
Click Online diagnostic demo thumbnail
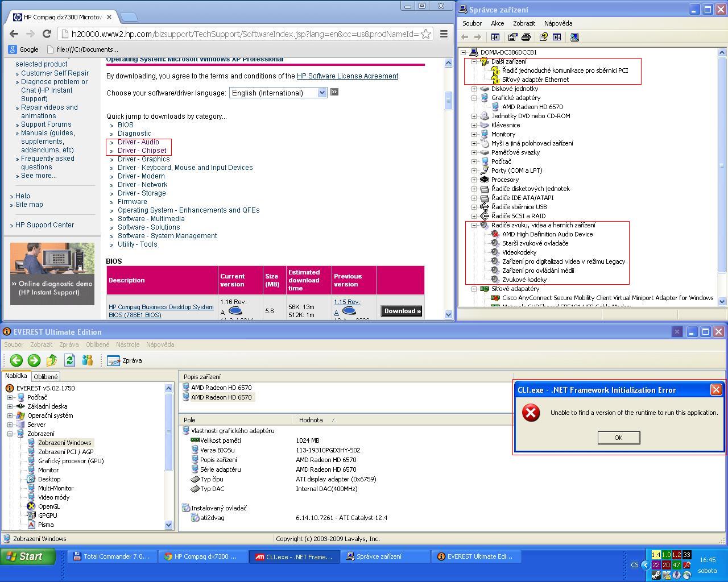click(x=52, y=274)
